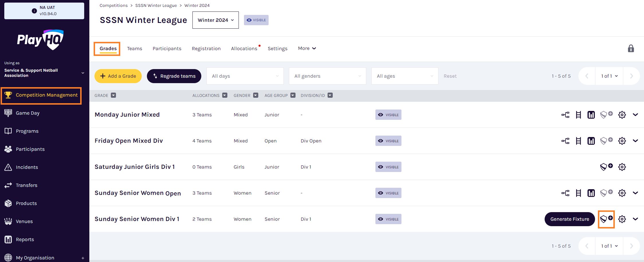Open the All ages filter dropdown
This screenshot has width=644, height=262.
(405, 76)
